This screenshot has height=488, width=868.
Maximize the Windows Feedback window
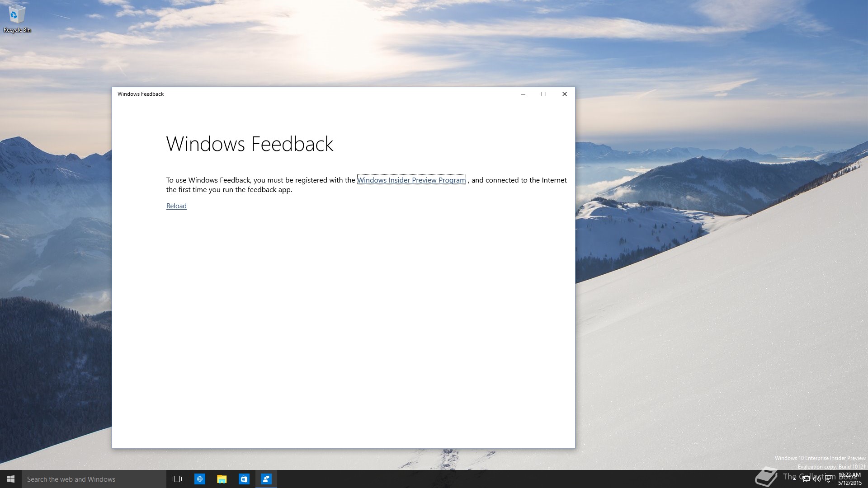(544, 94)
